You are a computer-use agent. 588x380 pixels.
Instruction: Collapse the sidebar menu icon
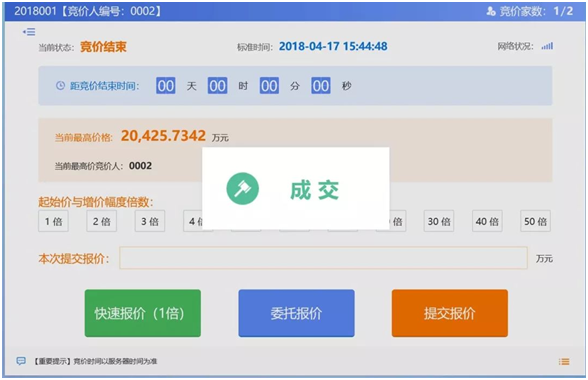point(29,32)
